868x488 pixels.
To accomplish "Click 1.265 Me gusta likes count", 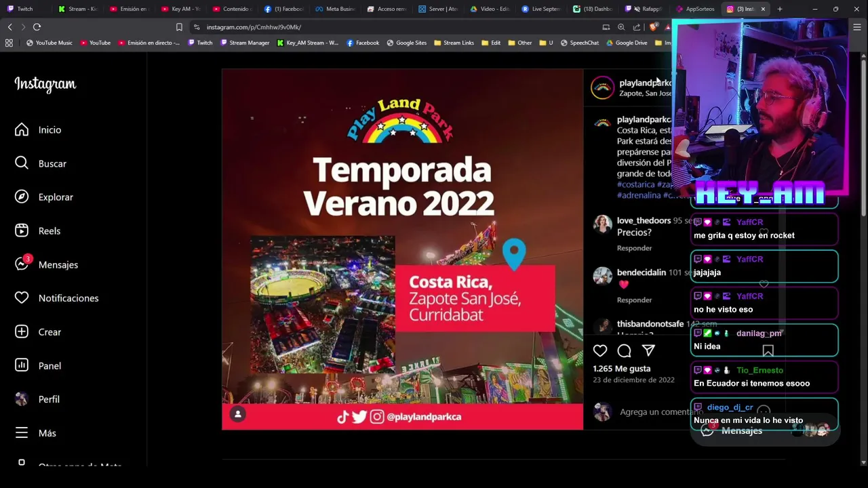I will (622, 369).
